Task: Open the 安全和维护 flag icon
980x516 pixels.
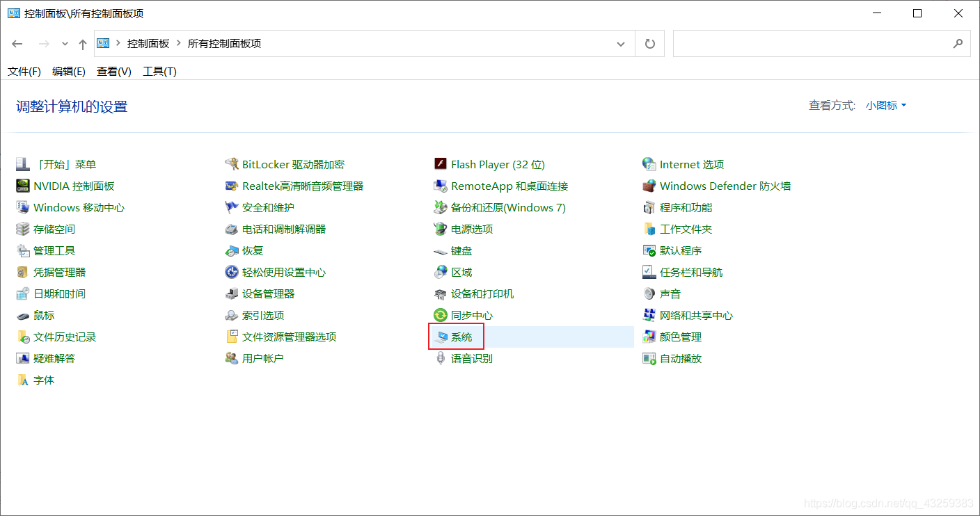Action: tap(232, 207)
